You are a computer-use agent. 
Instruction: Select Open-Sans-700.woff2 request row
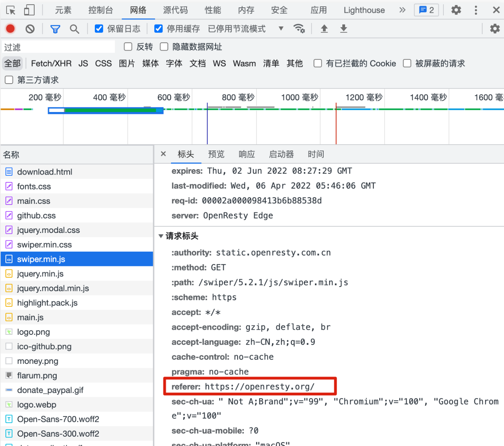77,419
